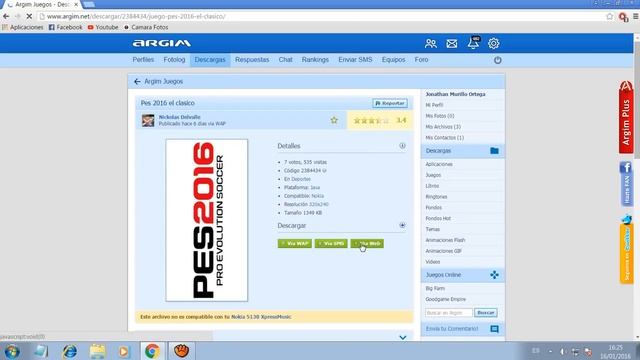
Task: Mark game as favorite with star icon
Action: (334, 120)
